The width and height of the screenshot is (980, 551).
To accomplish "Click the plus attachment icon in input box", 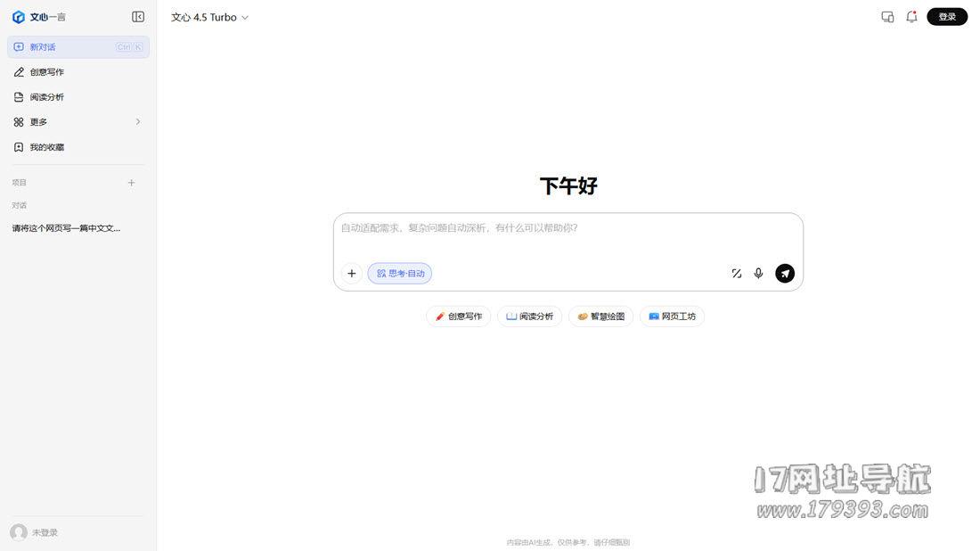I will (x=352, y=274).
